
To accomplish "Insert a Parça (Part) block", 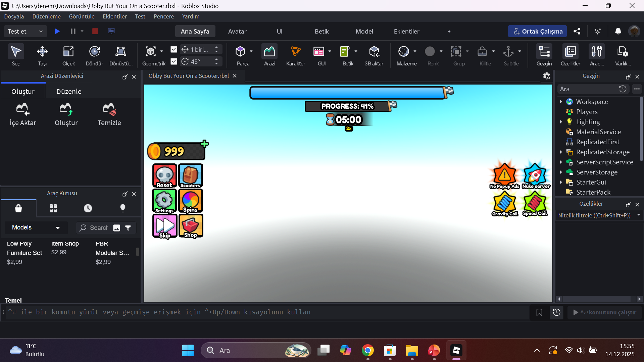I will (240, 55).
